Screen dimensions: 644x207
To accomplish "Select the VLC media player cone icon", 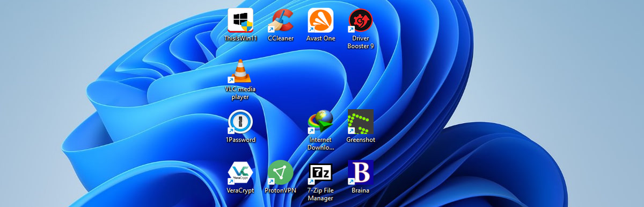I will (240, 71).
